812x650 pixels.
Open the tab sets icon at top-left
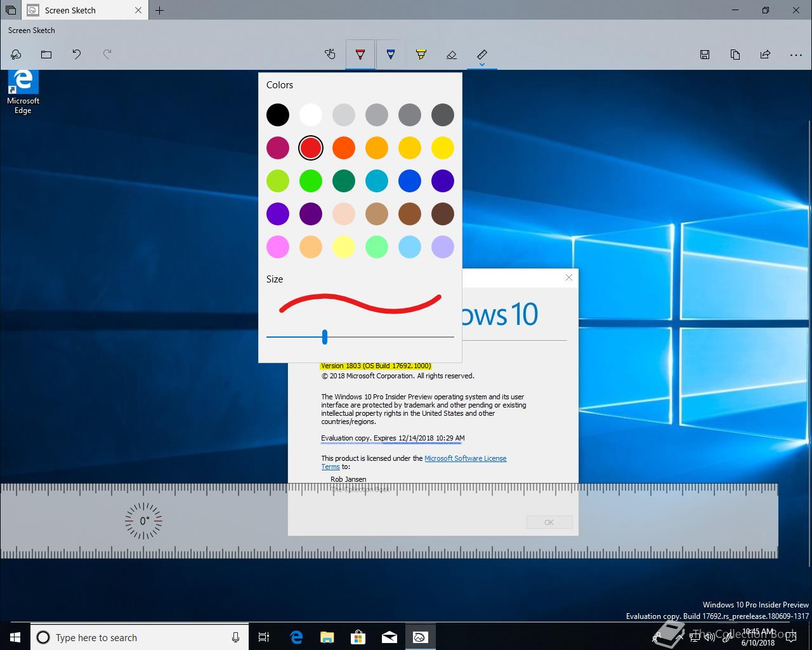[11, 10]
